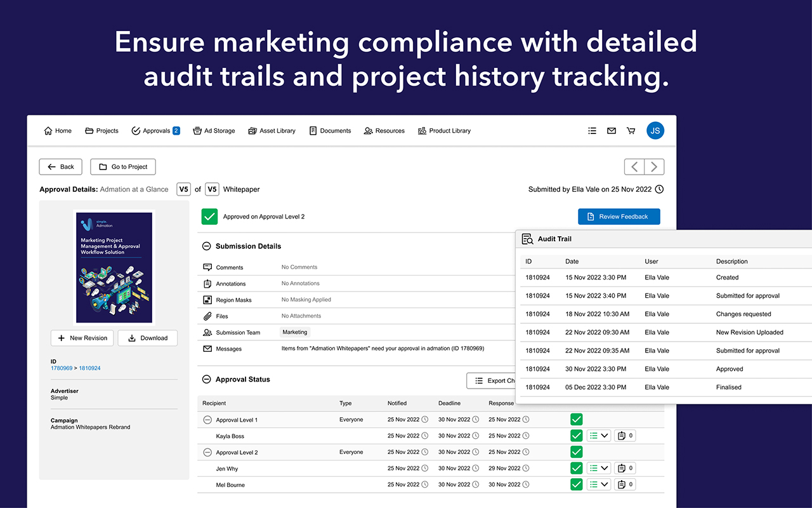Click the Submission Team people icon
Screen dimensions: 812x508
tap(207, 332)
